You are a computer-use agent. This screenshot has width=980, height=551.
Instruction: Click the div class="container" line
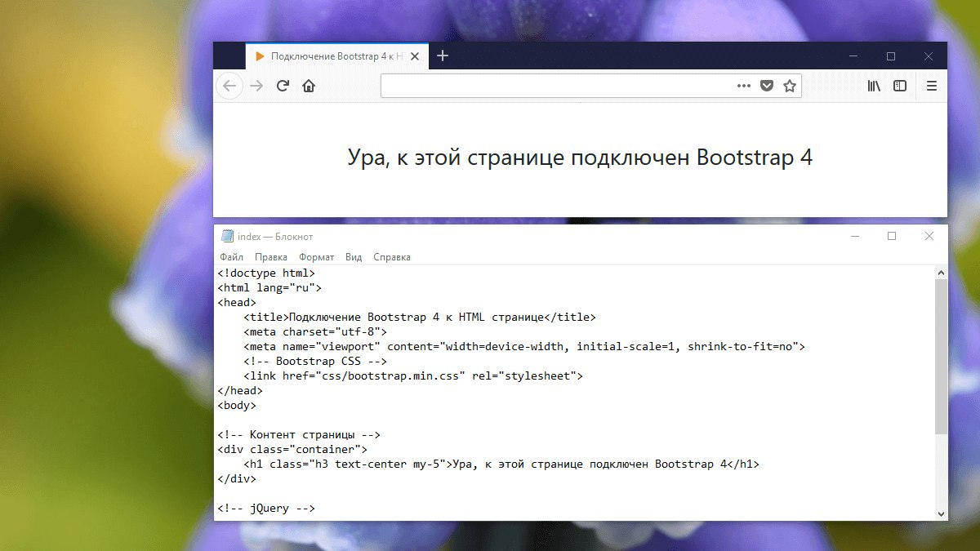tap(292, 450)
